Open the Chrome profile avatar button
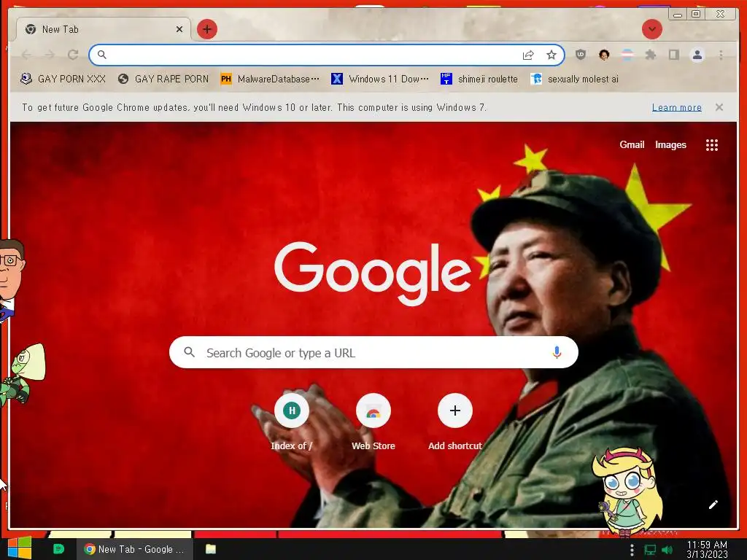This screenshot has width=747, height=560. click(x=697, y=55)
